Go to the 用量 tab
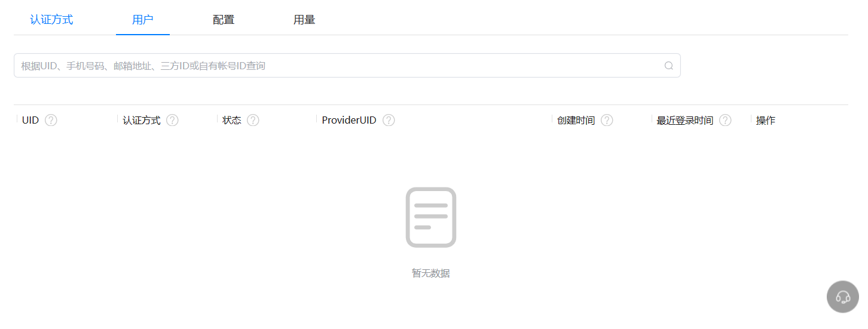This screenshot has height=329, width=868. click(304, 20)
